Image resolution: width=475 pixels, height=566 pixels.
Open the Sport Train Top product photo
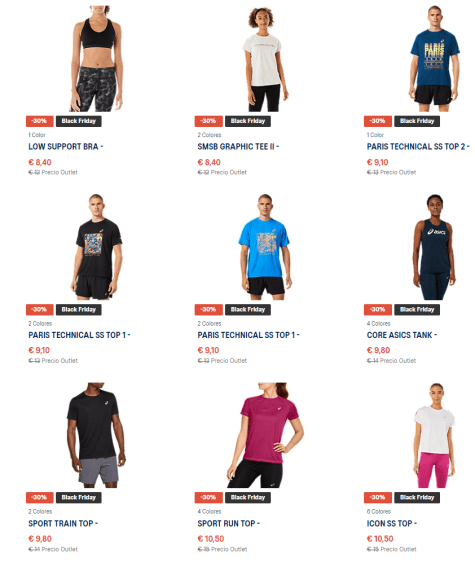(x=96, y=435)
